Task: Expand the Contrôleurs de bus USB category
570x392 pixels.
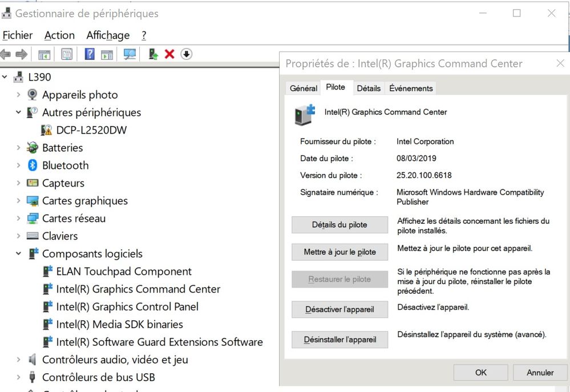Action: pyautogui.click(x=18, y=377)
